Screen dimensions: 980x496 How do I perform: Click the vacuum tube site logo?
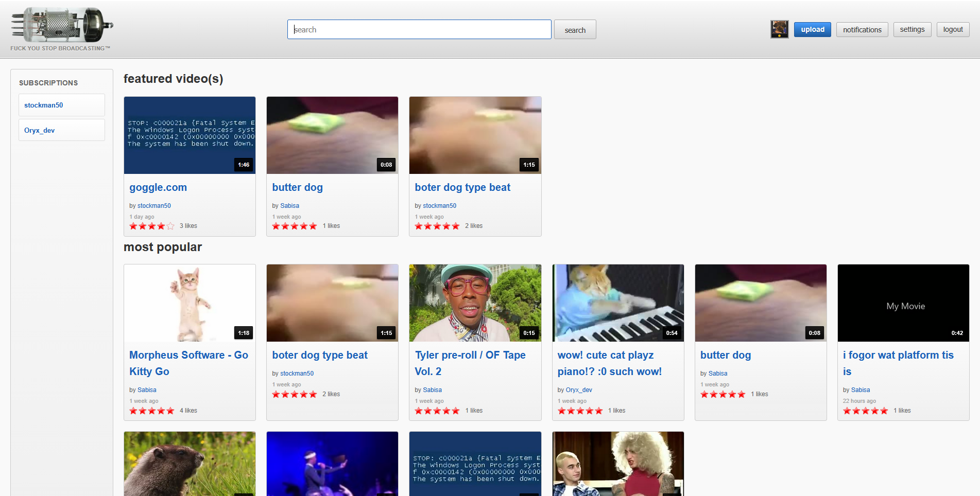(x=62, y=25)
